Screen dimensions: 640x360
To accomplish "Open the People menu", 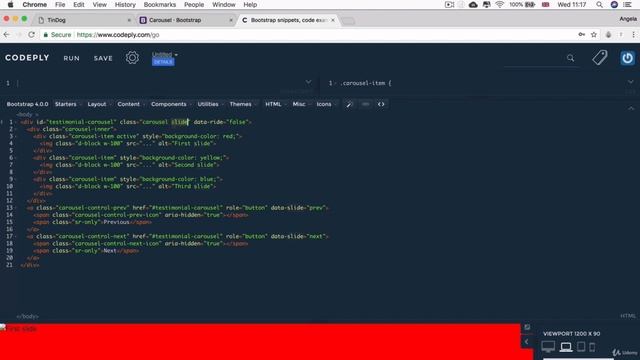I will [194, 4].
